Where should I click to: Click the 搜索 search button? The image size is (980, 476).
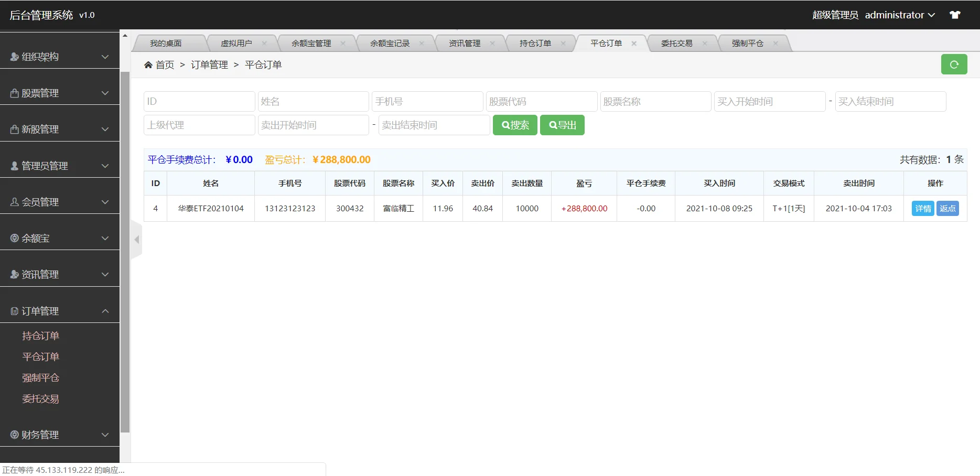pos(514,125)
